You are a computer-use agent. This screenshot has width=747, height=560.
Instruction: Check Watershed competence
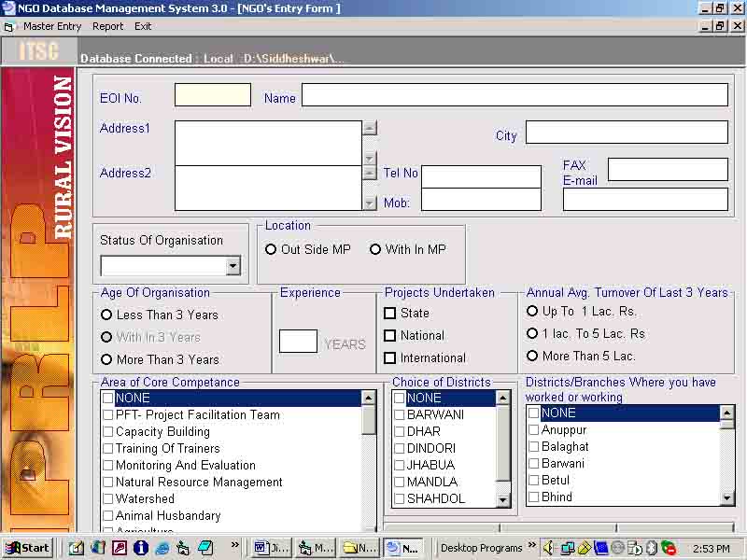tap(108, 498)
